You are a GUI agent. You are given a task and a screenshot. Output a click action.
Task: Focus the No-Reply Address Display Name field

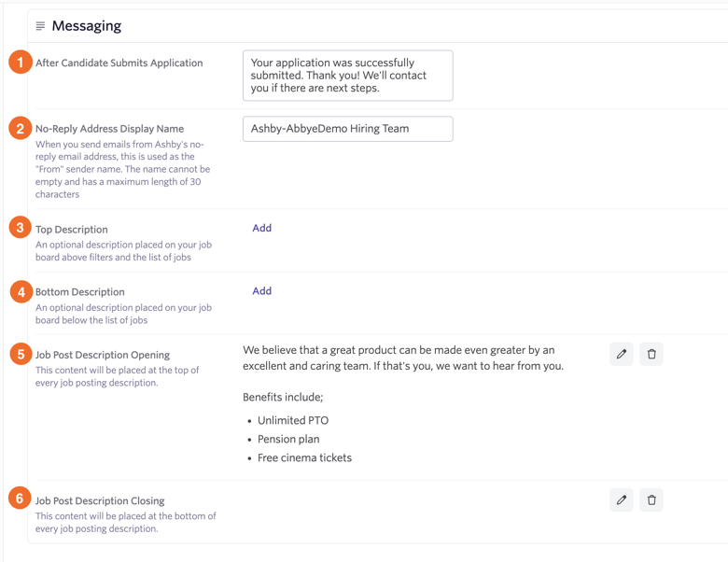[348, 129]
